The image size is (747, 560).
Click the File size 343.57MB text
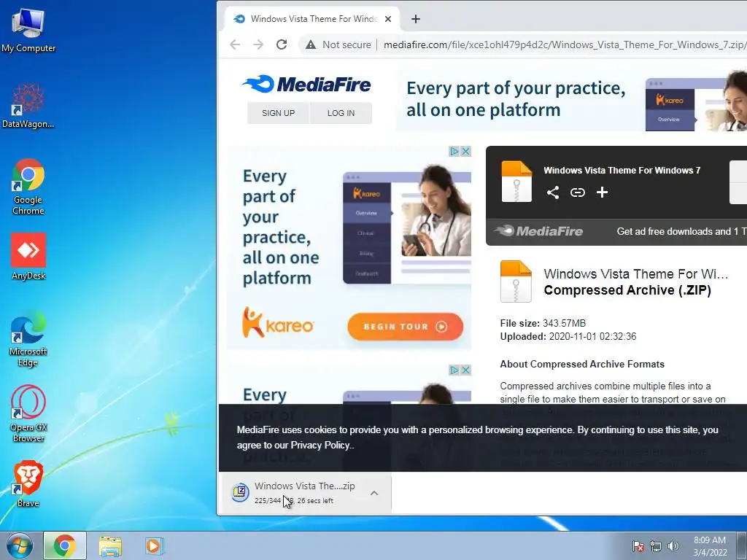[543, 323]
